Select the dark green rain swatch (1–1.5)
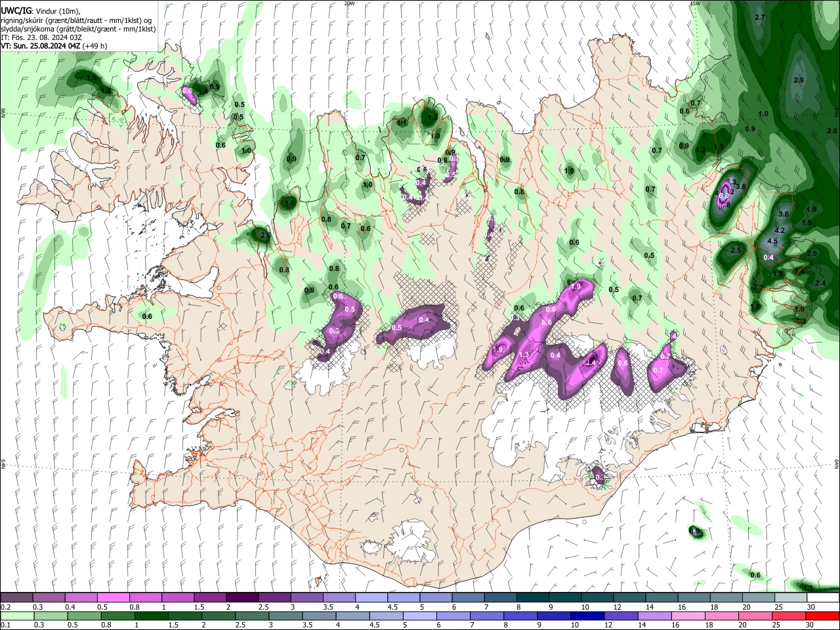This screenshot has height=630, width=840. (152, 616)
